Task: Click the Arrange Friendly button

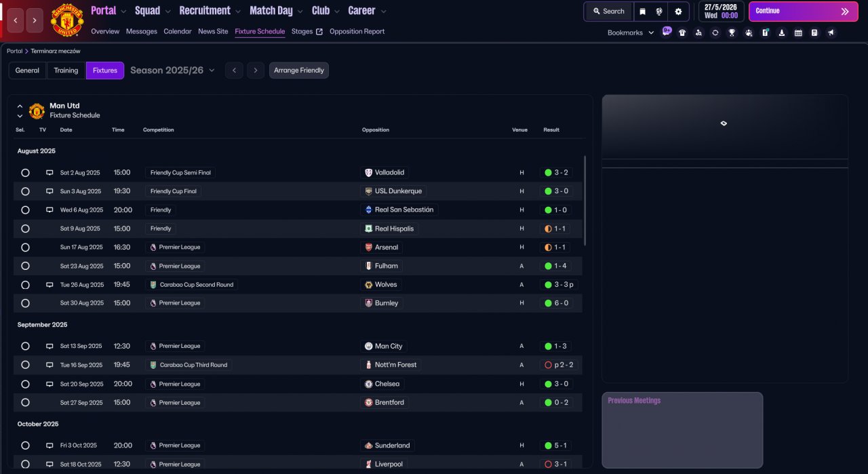Action: point(299,71)
